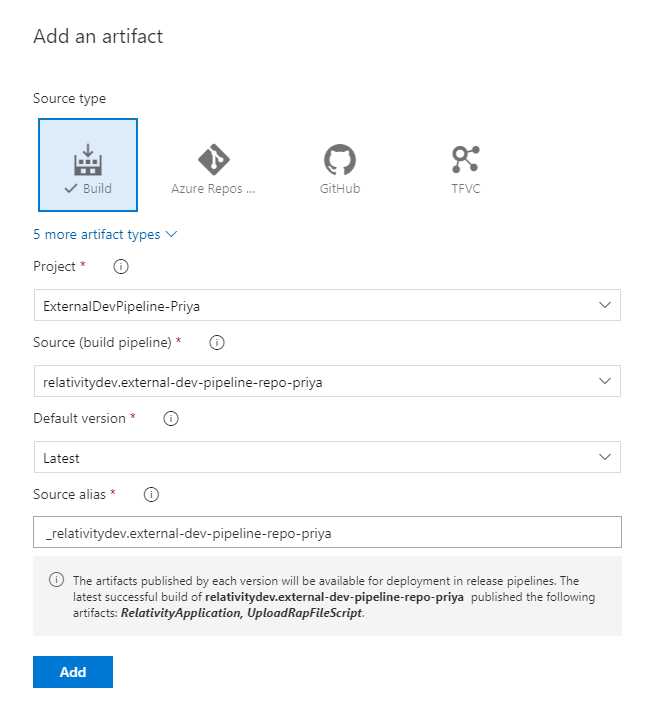Show info for Source (build pipeline)

click(217, 343)
